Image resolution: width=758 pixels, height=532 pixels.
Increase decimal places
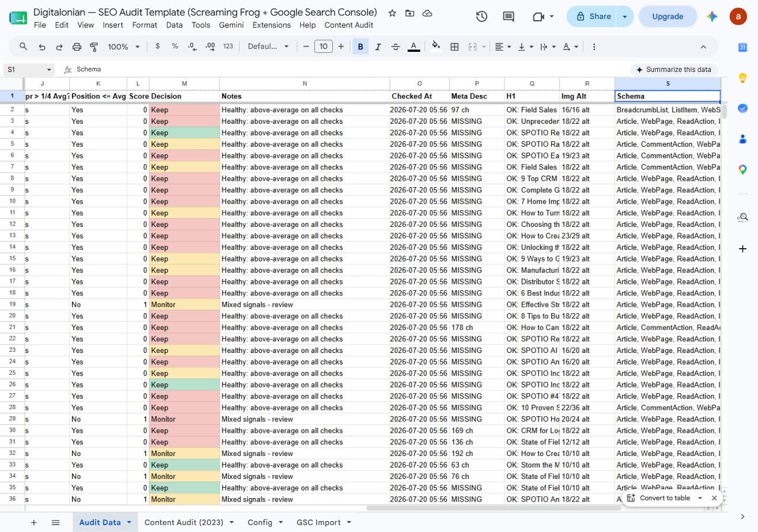click(x=210, y=47)
